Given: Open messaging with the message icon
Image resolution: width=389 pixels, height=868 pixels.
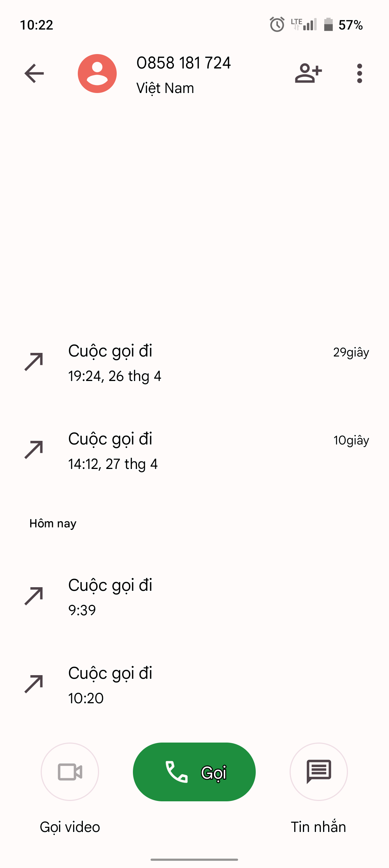Looking at the screenshot, I should [319, 772].
